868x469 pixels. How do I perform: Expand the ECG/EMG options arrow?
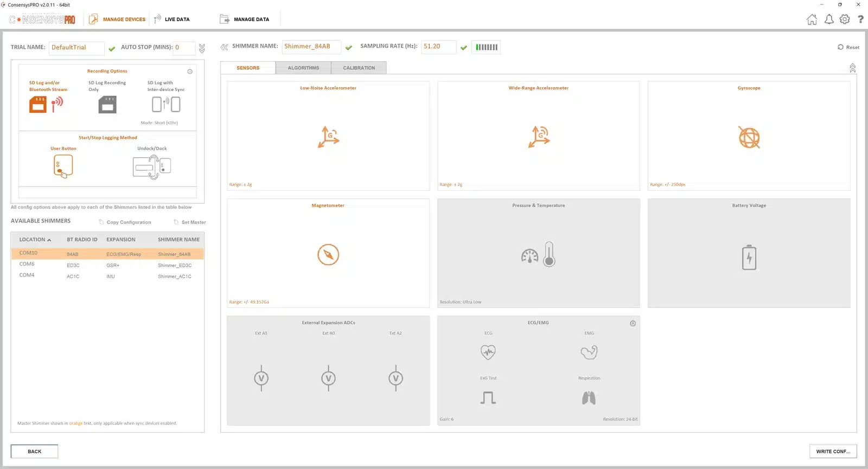(633, 323)
